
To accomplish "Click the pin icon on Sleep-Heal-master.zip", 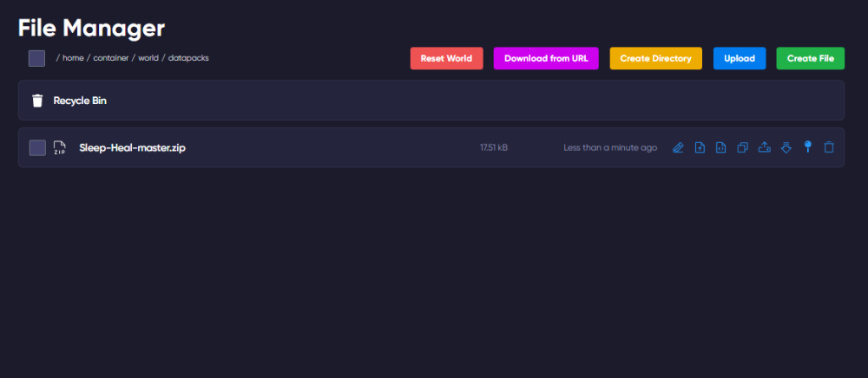I will (807, 147).
